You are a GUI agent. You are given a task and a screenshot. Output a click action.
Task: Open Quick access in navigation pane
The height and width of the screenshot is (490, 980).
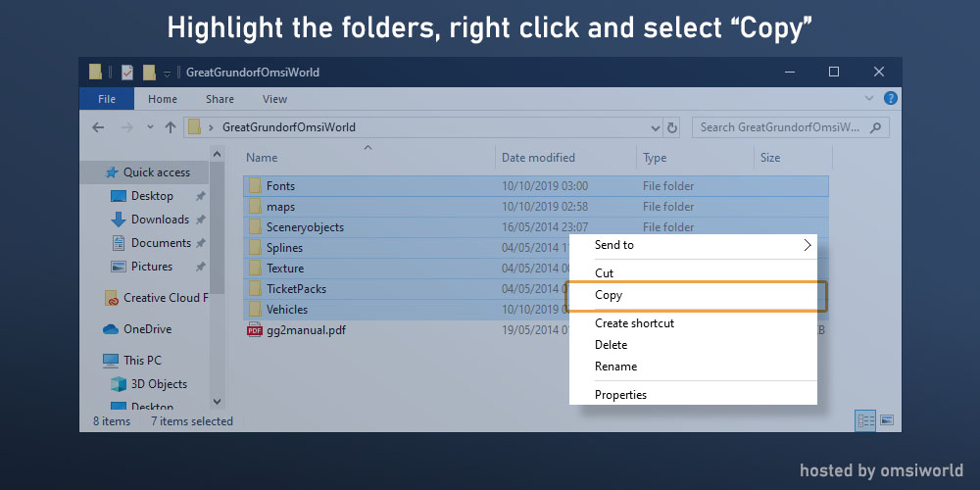pyautogui.click(x=156, y=172)
